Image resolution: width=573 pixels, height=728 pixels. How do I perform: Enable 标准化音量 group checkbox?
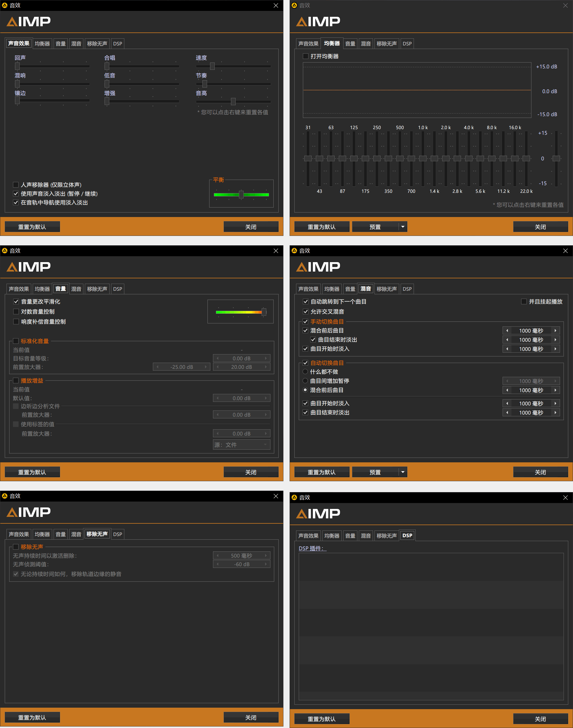(16, 341)
